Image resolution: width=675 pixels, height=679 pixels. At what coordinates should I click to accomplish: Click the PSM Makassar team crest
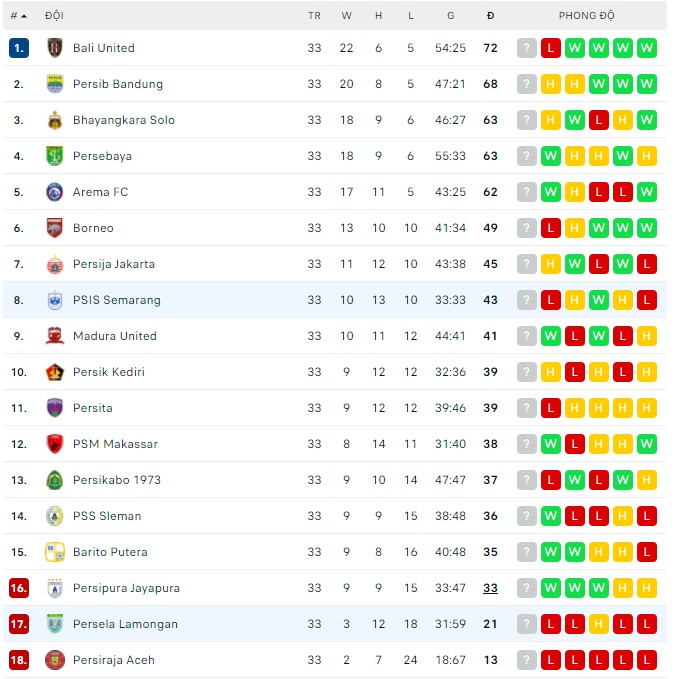pyautogui.click(x=55, y=444)
